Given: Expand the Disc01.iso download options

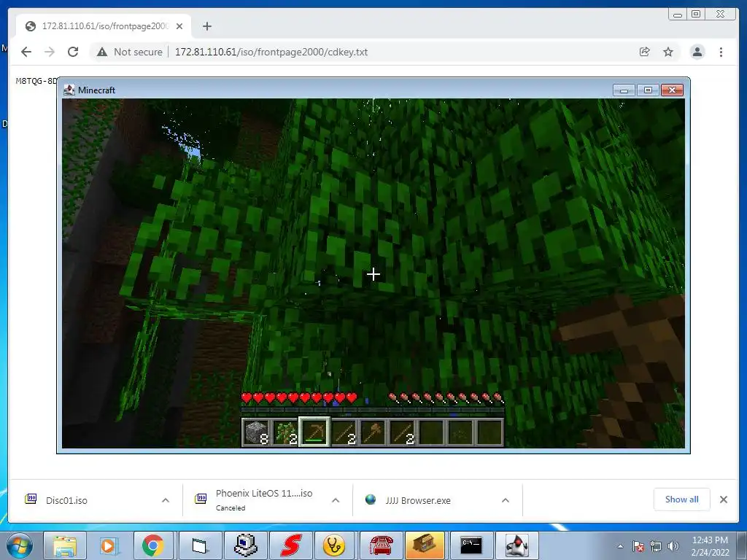Looking at the screenshot, I should tap(166, 500).
